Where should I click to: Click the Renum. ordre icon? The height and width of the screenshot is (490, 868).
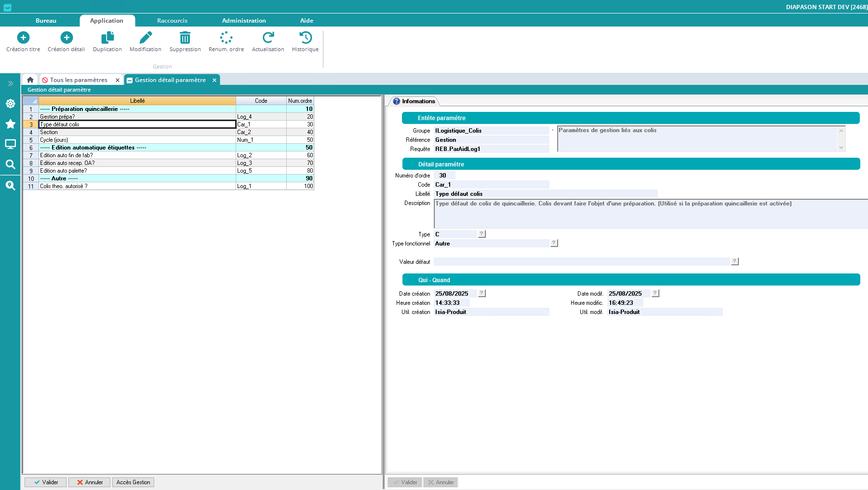point(226,38)
